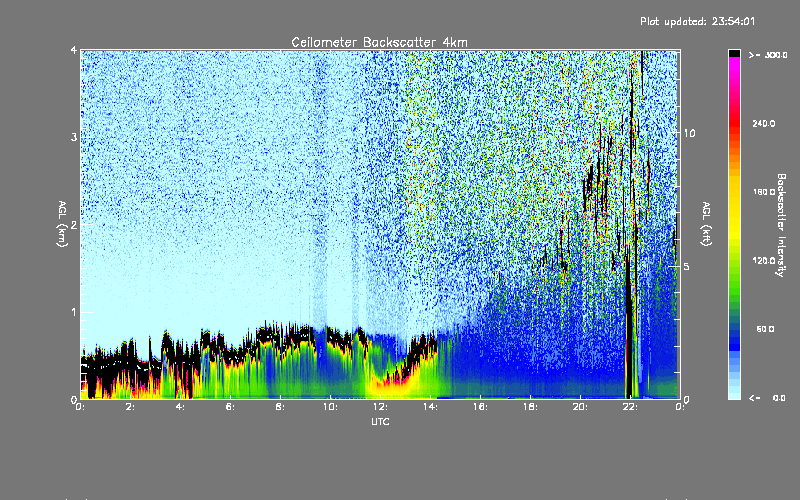Screen dimensions: 800x500
Task: Click the black top of the colorbar
Action: coord(734,53)
